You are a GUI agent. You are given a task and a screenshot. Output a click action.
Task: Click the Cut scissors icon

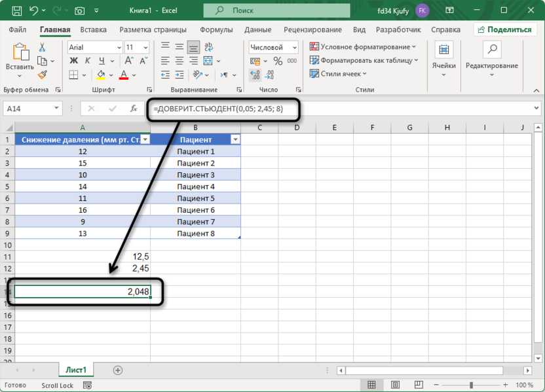(43, 48)
